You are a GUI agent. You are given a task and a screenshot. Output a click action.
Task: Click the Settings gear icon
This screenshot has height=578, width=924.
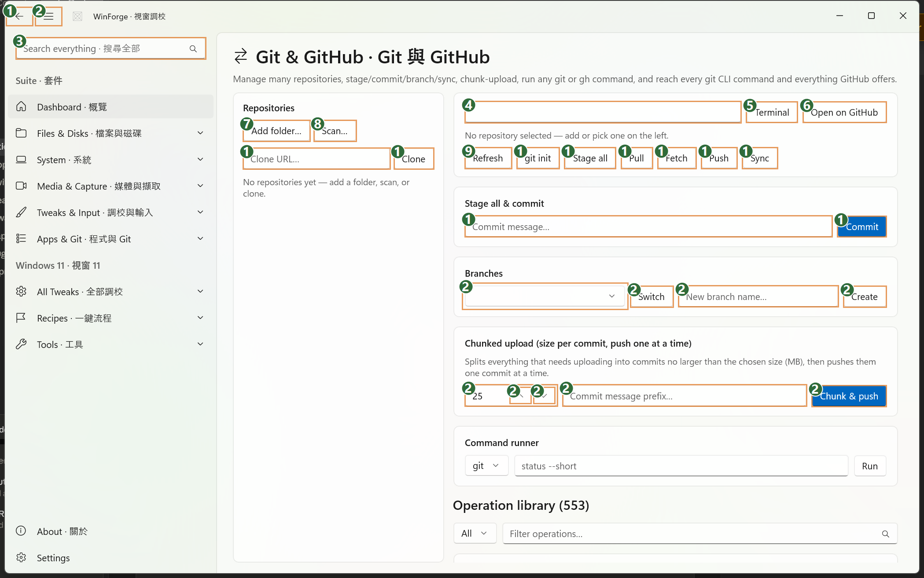pyautogui.click(x=21, y=557)
